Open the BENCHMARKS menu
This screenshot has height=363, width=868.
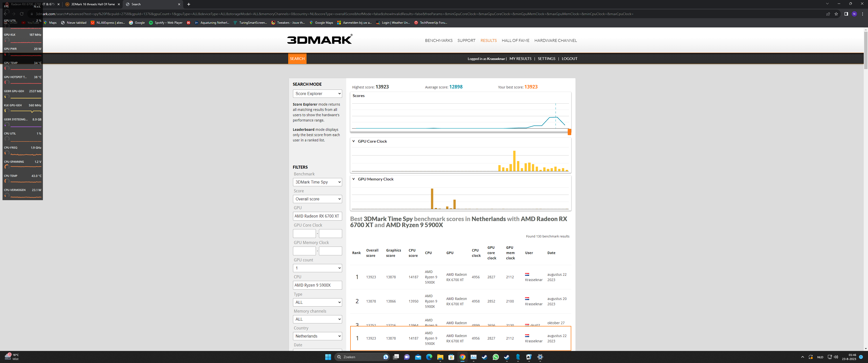(438, 40)
